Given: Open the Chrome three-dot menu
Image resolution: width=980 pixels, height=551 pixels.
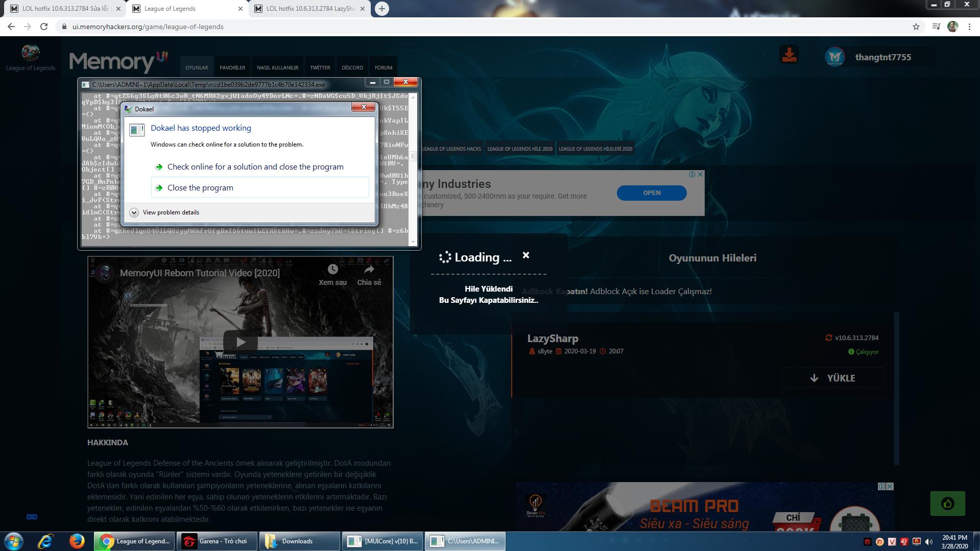Looking at the screenshot, I should (x=969, y=27).
